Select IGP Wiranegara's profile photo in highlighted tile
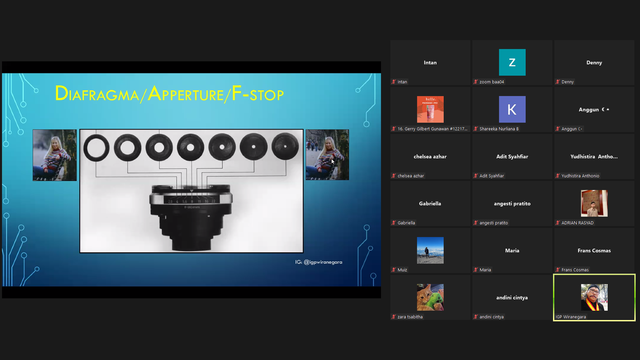This screenshot has height=360, width=640. (594, 297)
